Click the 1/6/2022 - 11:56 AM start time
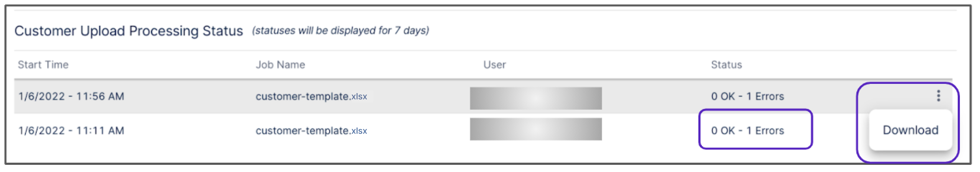Image resolution: width=980 pixels, height=172 pixels. coord(71,96)
